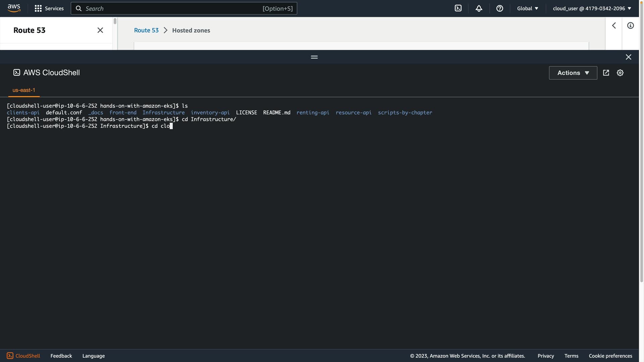Open the cloud_user account menu
644x362 pixels.
coord(592,8)
